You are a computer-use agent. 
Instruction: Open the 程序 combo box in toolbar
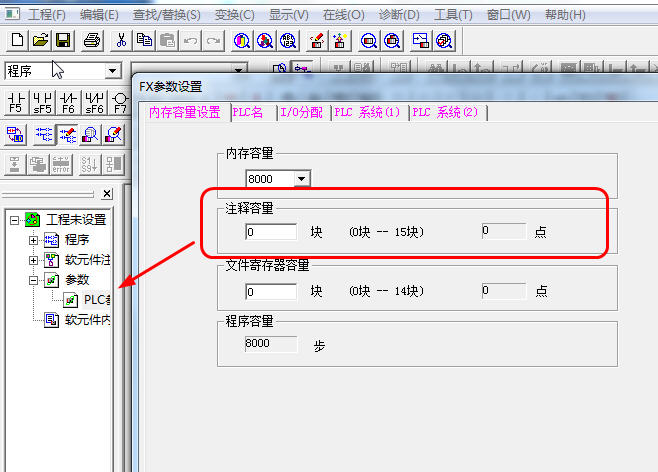(112, 71)
